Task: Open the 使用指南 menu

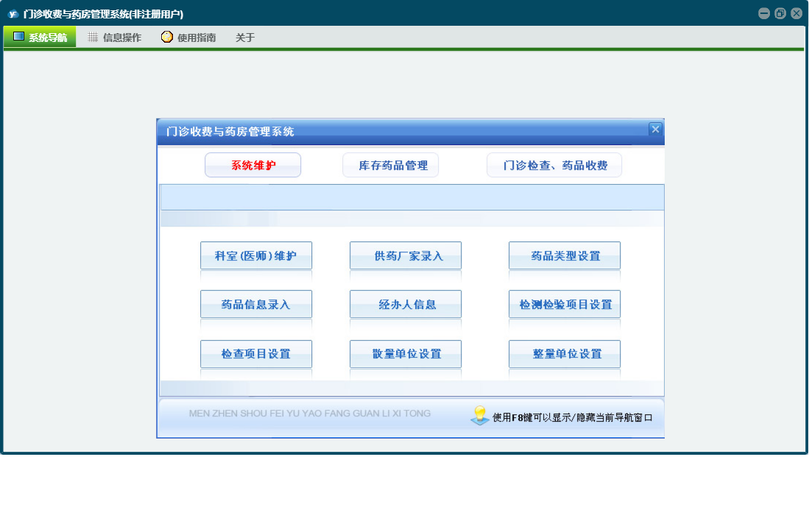Action: [189, 37]
